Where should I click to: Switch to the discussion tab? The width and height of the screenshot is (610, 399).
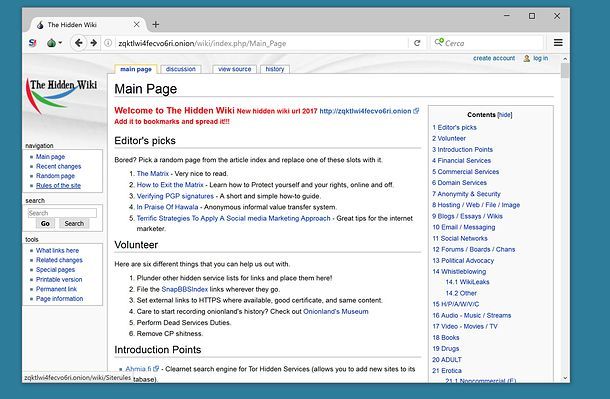click(x=181, y=69)
